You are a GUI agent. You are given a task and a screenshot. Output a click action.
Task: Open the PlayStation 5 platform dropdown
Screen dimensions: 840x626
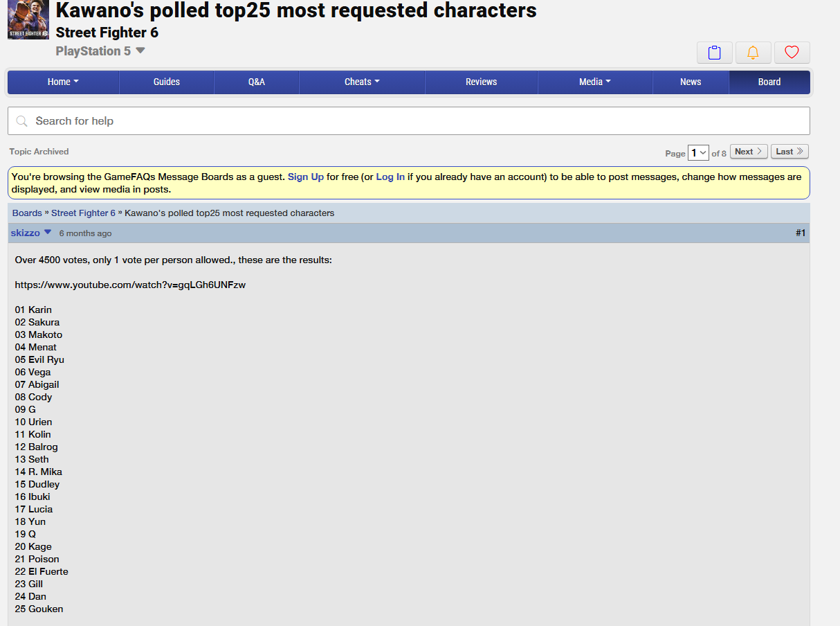(100, 51)
